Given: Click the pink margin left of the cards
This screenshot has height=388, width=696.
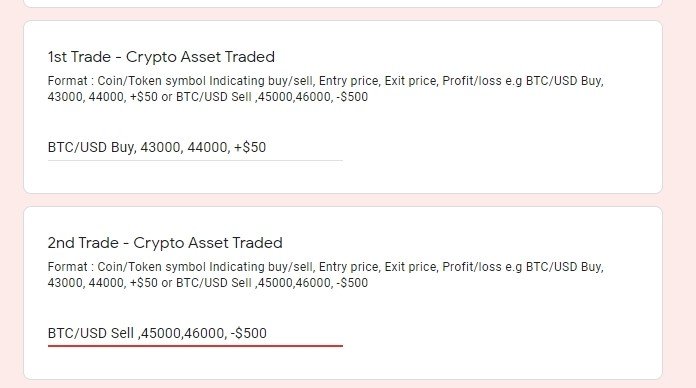Looking at the screenshot, I should pos(12,194).
